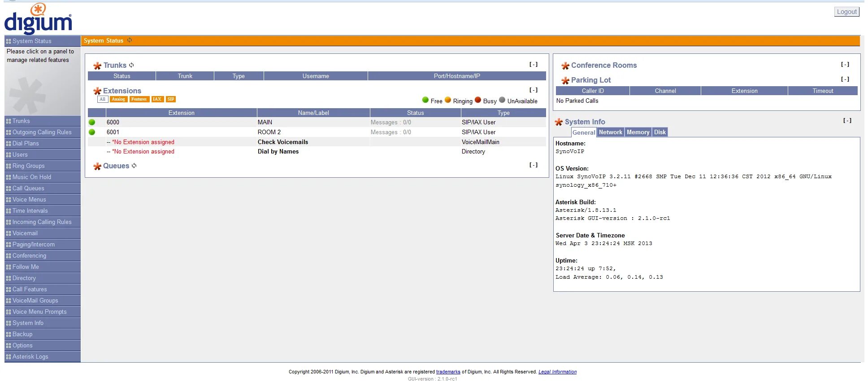The width and height of the screenshot is (868, 386).
Task: Open Follow Me settings
Action: pos(43,267)
